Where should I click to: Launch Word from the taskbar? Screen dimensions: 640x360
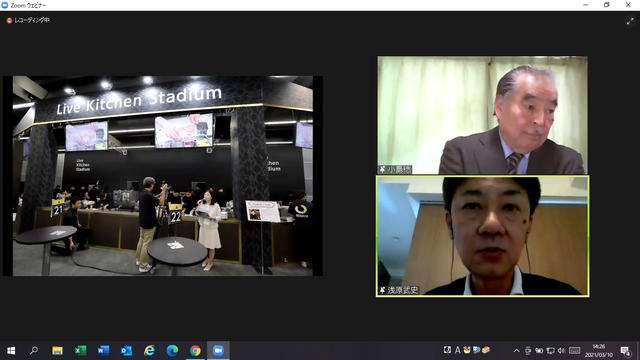[103, 351]
